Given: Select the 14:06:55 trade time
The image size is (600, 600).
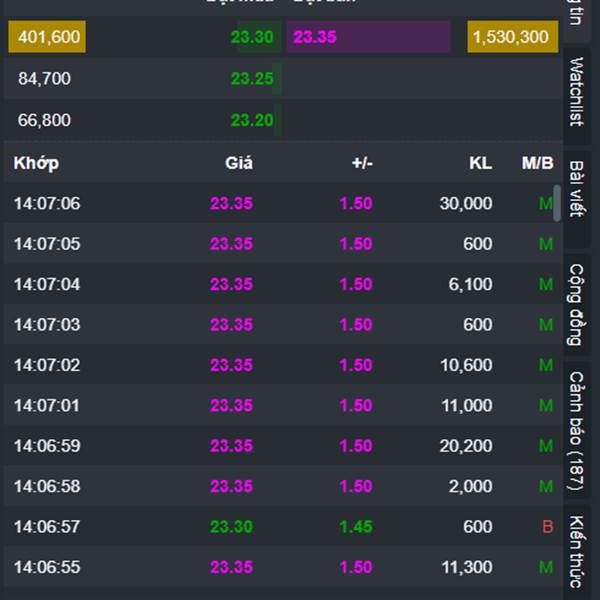Looking at the screenshot, I should [x=47, y=567].
